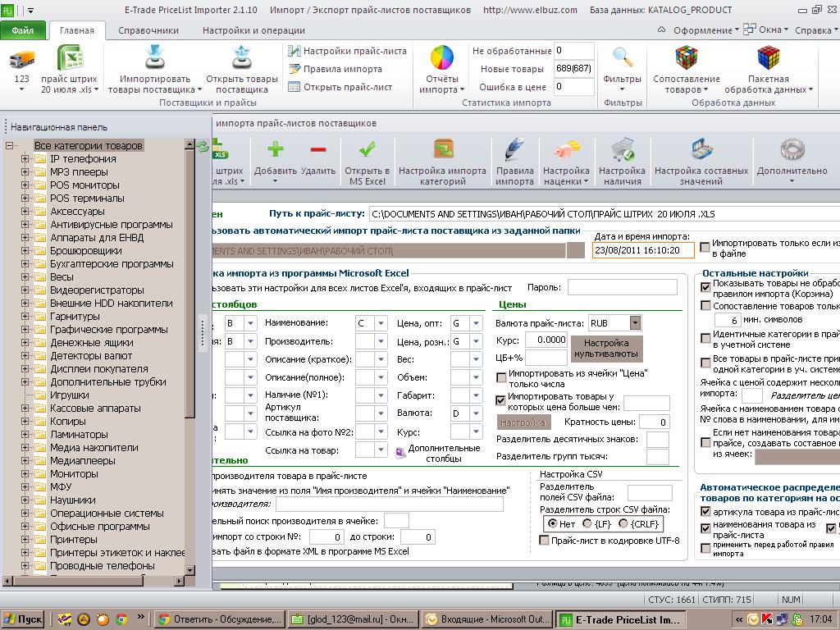Enable 'Прайс-лист в кодировке UTF-8' checkbox

[545, 540]
